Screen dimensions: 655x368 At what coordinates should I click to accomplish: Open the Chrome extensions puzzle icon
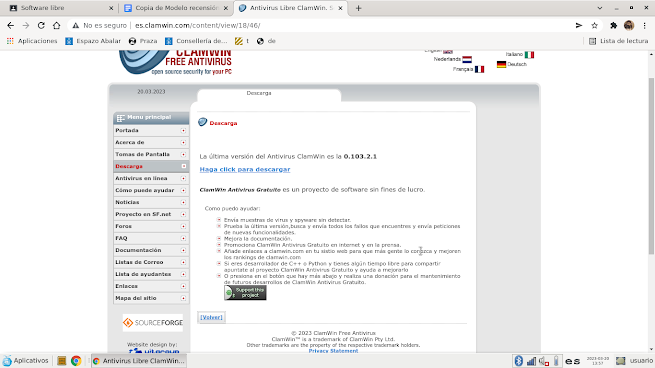[613, 25]
